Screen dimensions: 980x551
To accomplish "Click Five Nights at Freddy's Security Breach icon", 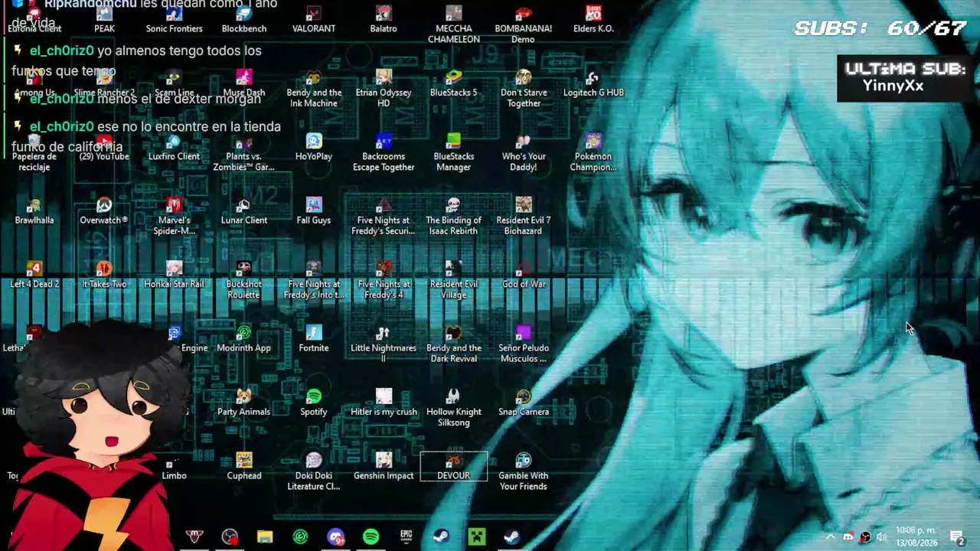I will [x=384, y=217].
